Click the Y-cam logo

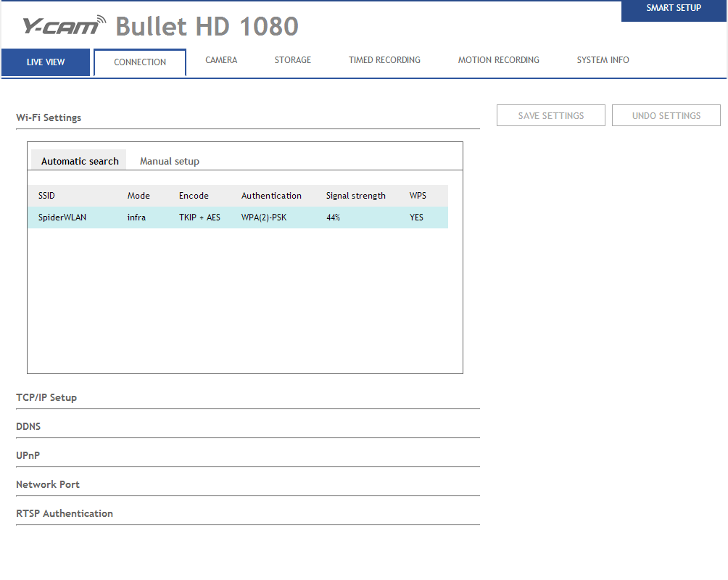coord(64,26)
